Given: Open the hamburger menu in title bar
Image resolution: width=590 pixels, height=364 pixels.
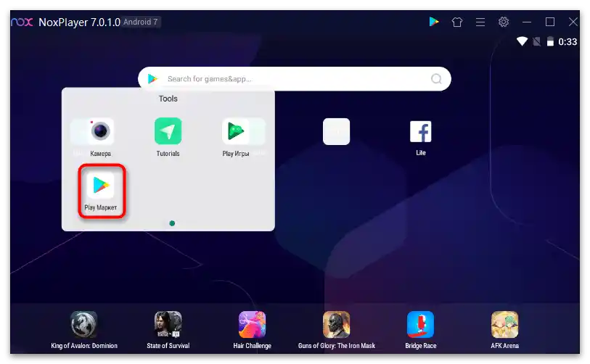Looking at the screenshot, I should pos(480,22).
